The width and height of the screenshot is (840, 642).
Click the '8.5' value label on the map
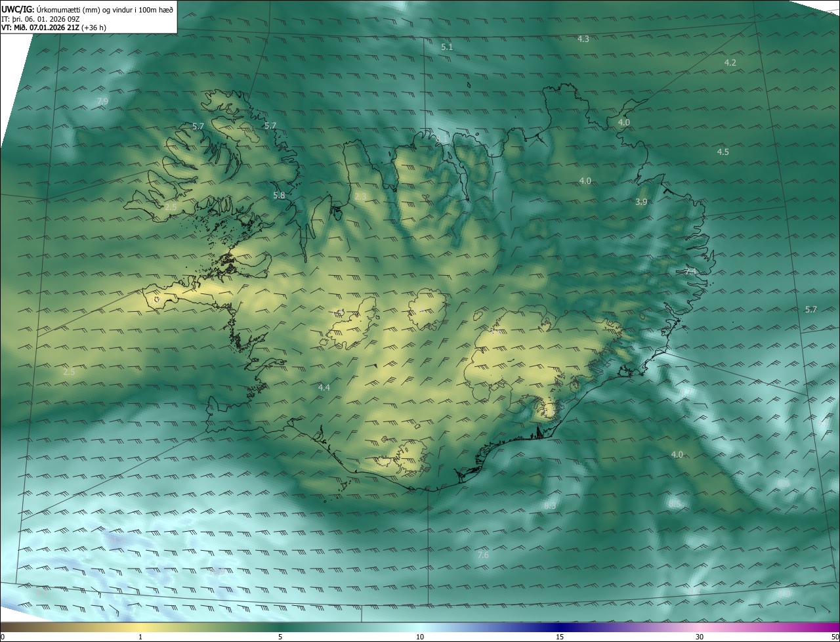(675, 504)
